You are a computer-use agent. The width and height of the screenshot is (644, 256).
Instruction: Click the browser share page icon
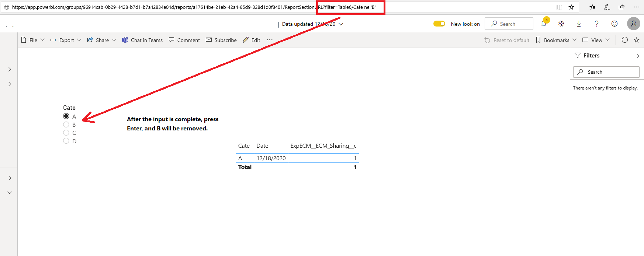click(x=622, y=7)
